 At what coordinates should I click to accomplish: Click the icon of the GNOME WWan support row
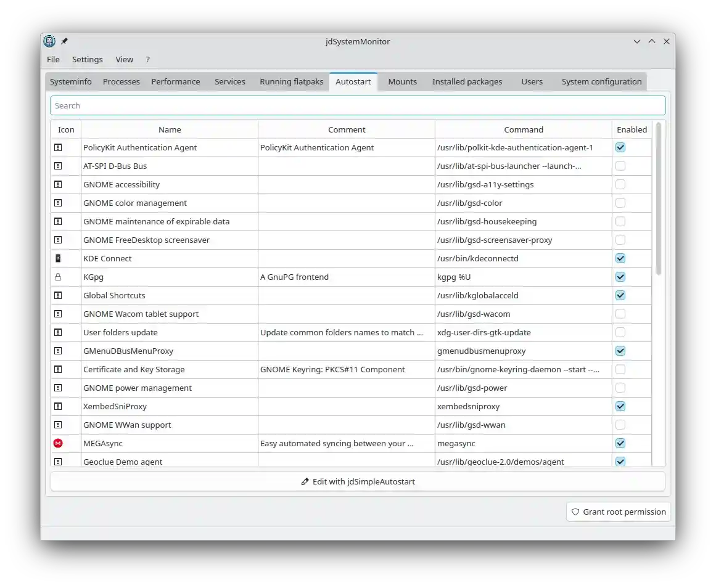(x=58, y=425)
